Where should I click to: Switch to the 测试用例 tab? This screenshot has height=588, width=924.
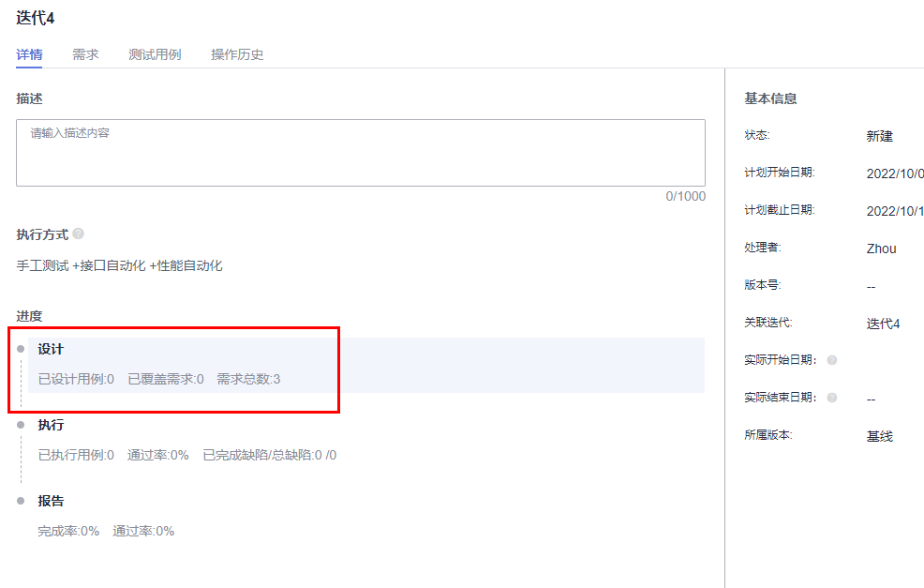tap(155, 54)
